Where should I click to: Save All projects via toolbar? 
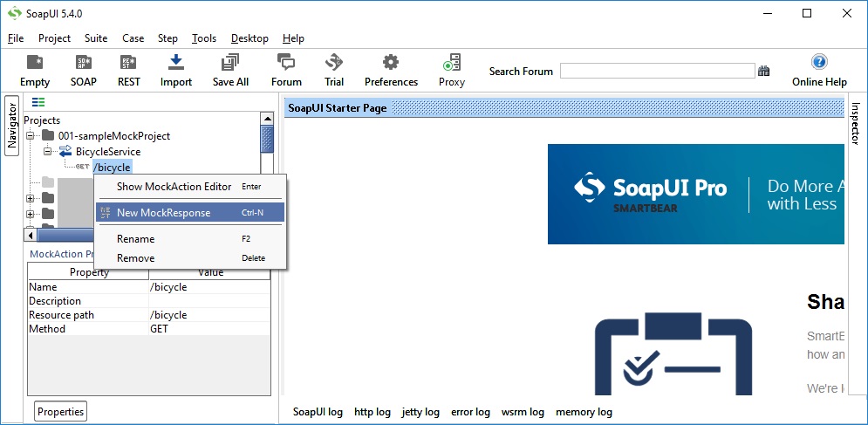pos(230,71)
